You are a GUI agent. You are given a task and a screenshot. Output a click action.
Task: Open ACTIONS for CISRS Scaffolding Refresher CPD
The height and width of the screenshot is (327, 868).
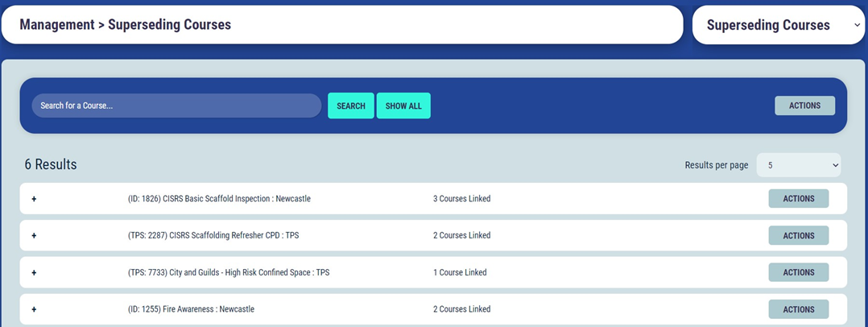(x=798, y=236)
